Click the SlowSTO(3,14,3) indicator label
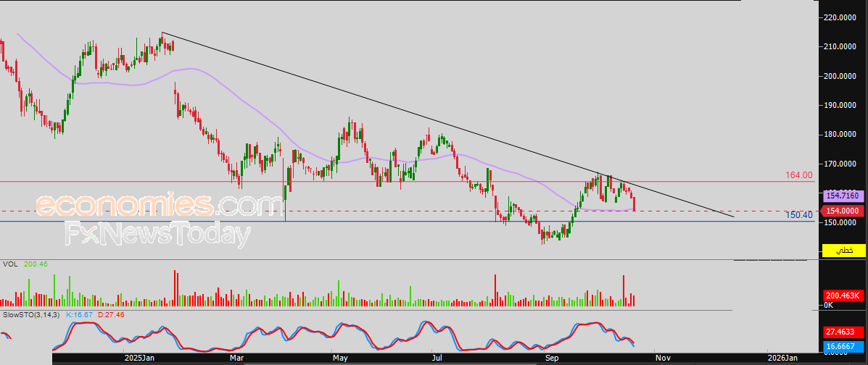 [x=32, y=314]
